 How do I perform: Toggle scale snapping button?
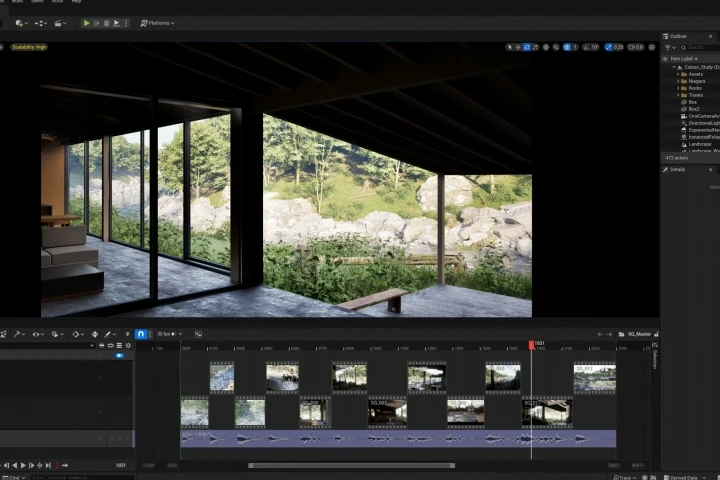tap(608, 47)
